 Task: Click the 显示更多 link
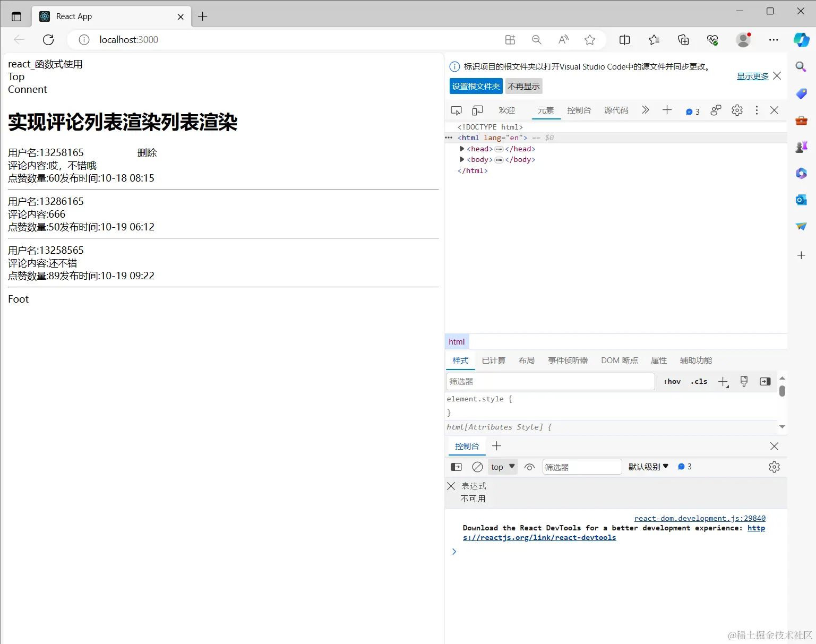pyautogui.click(x=753, y=76)
